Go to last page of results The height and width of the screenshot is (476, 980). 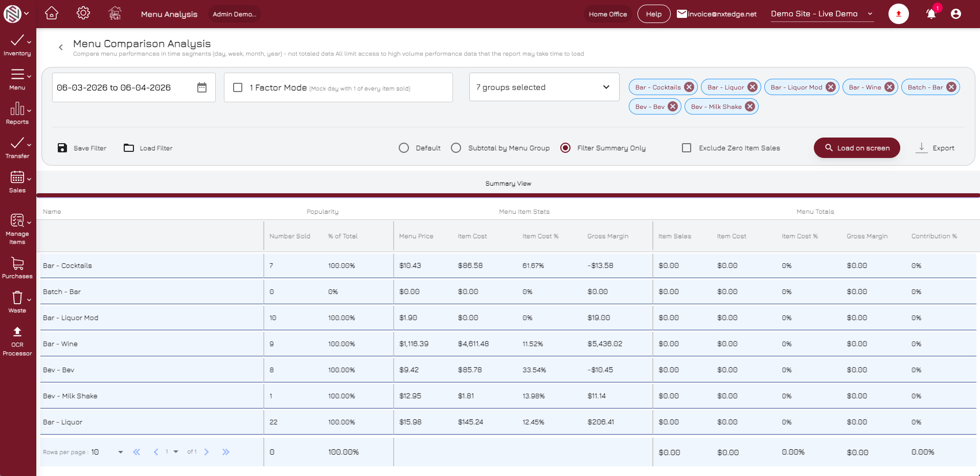tap(226, 452)
